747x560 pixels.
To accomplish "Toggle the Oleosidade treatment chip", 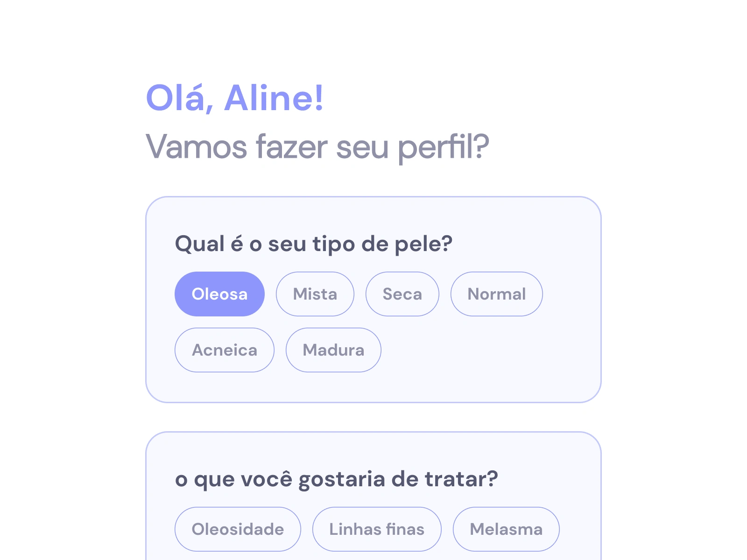I will click(x=238, y=529).
